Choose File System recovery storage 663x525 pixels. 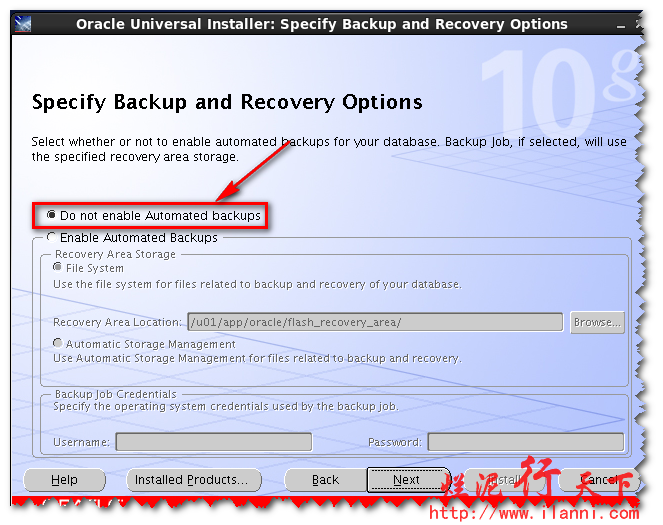[x=59, y=268]
